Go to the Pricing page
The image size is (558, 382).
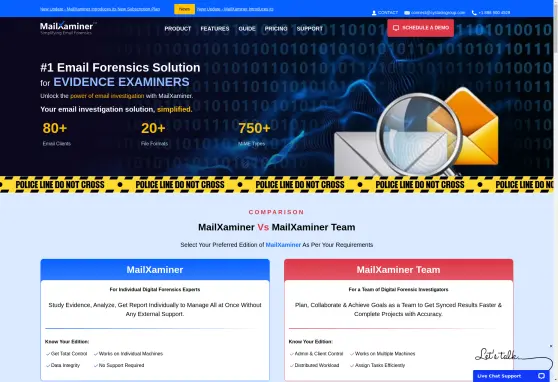point(276,28)
